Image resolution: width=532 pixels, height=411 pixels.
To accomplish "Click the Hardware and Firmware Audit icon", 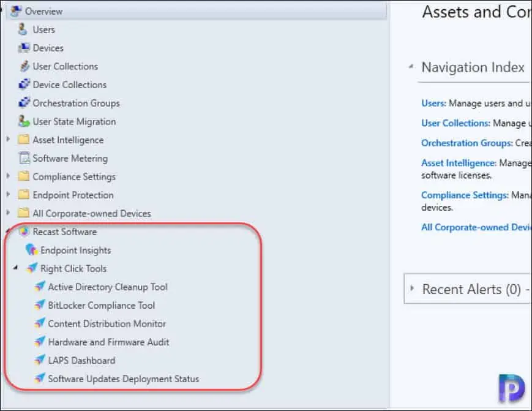I will click(40, 341).
